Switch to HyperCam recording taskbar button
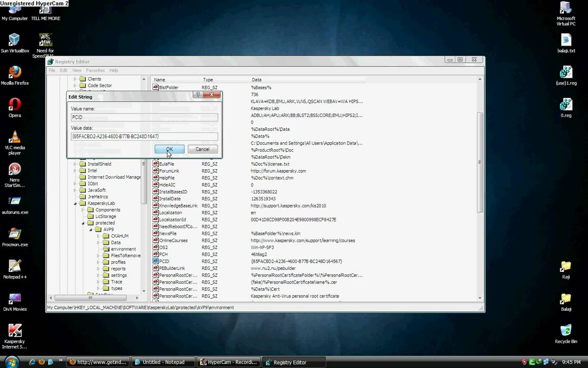Viewport: 588px width, 368px height. pyautogui.click(x=229, y=362)
